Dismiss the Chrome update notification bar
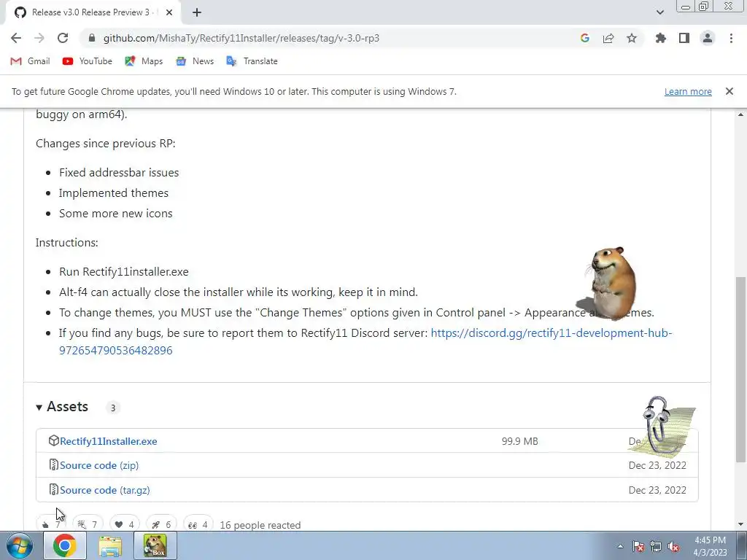 729,91
